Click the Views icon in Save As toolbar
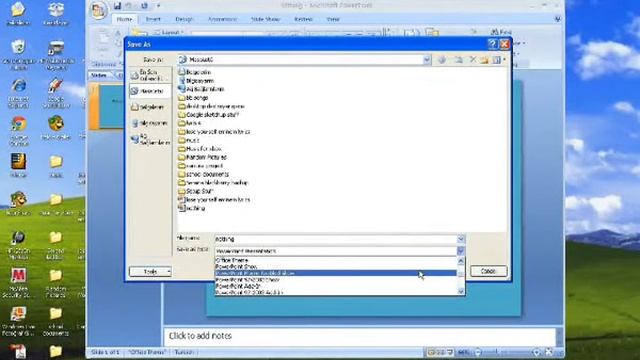This screenshot has height=360, width=640. pyautogui.click(x=496, y=60)
